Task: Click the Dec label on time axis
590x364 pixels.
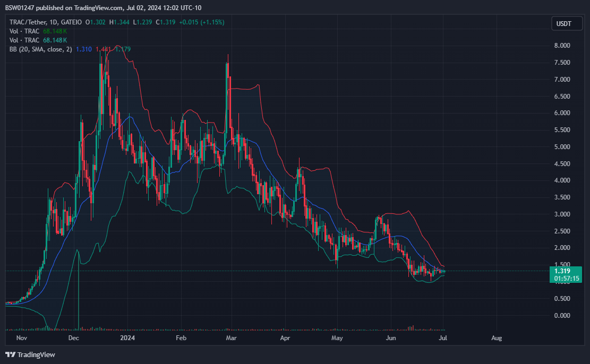Action: (x=74, y=337)
